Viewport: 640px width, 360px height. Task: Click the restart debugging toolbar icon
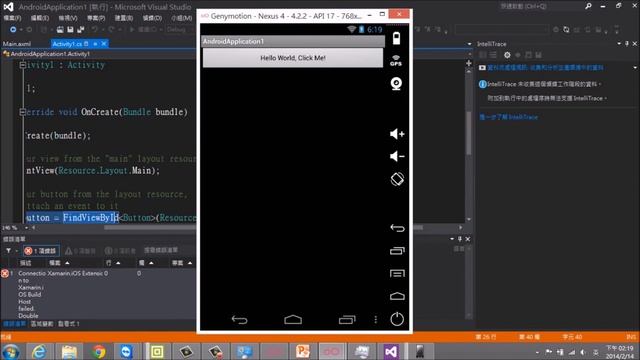click(x=566, y=29)
